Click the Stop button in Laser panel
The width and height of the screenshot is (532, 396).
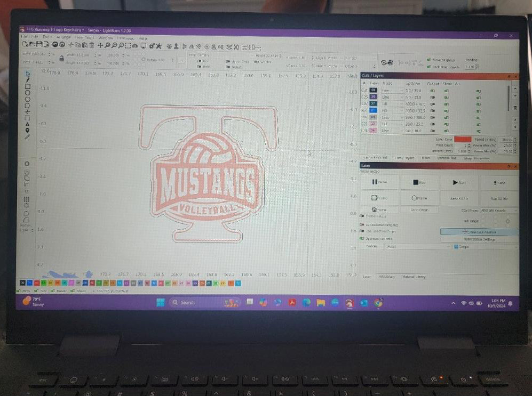tap(419, 182)
